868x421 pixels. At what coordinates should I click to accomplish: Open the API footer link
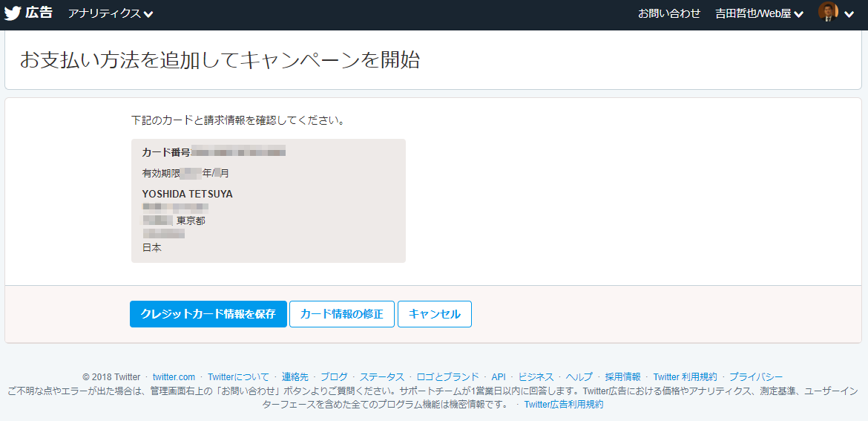point(499,376)
